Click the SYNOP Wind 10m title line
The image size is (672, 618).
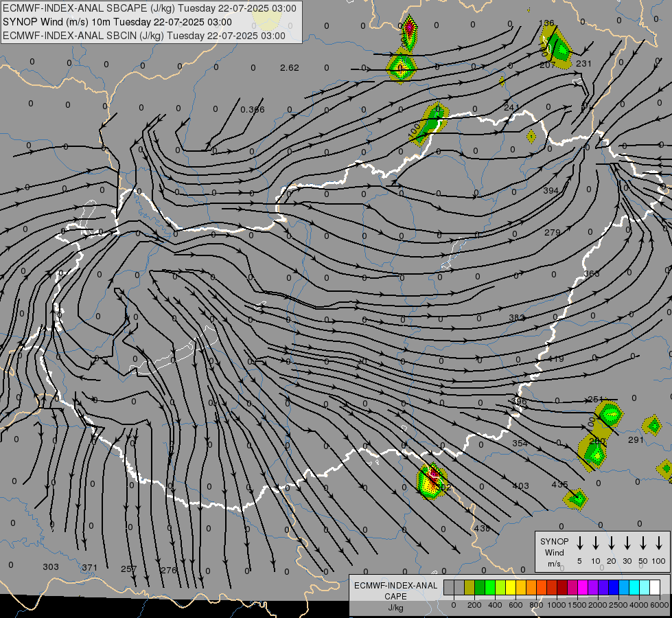pos(117,22)
